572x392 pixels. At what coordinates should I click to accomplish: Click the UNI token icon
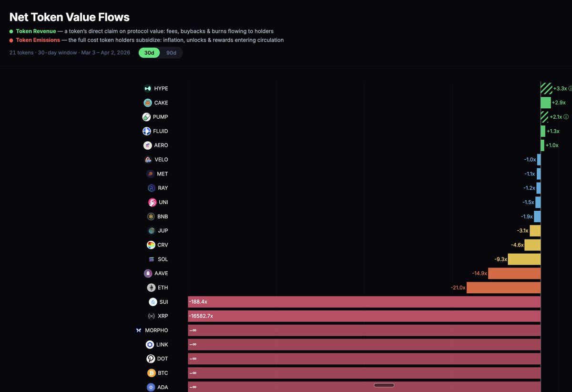point(152,202)
